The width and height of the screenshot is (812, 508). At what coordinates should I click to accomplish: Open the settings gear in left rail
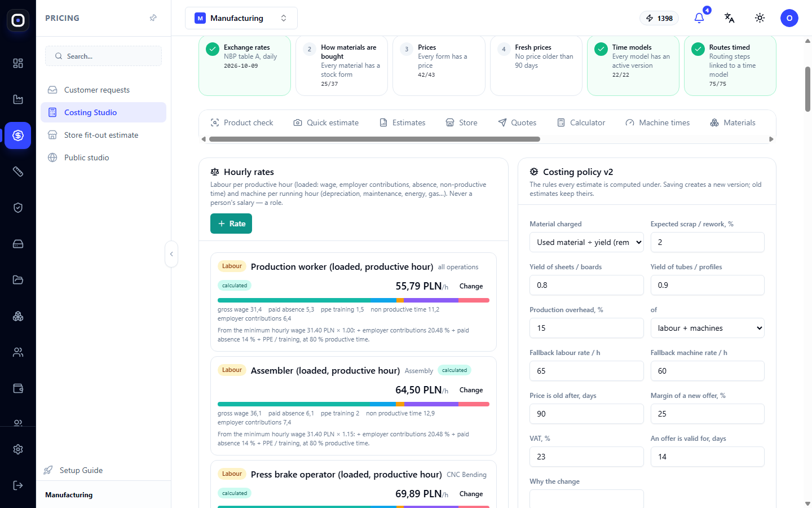pos(18,449)
